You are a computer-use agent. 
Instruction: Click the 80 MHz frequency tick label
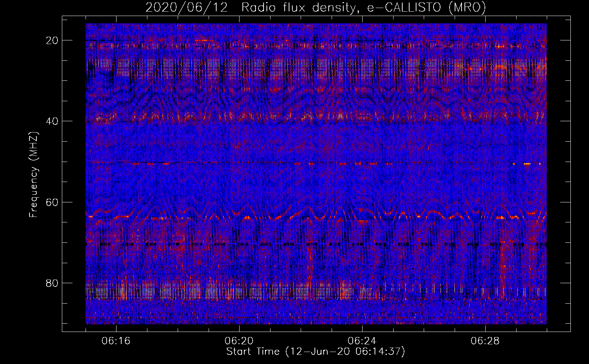(x=52, y=283)
